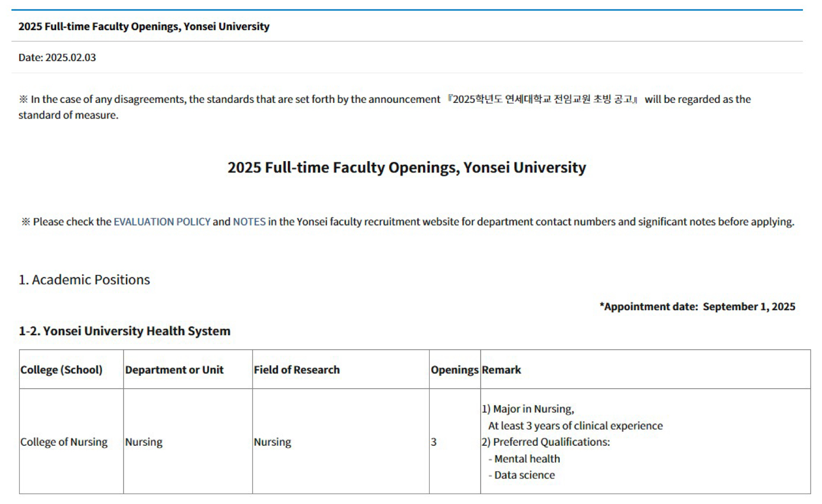822x504 pixels.
Task: Click the '1. Academic Positions' heading
Action: point(84,280)
